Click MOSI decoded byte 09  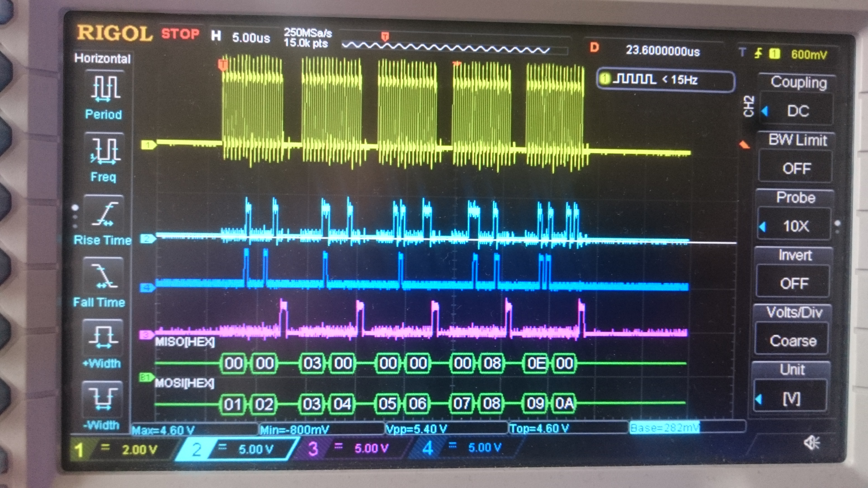(535, 403)
